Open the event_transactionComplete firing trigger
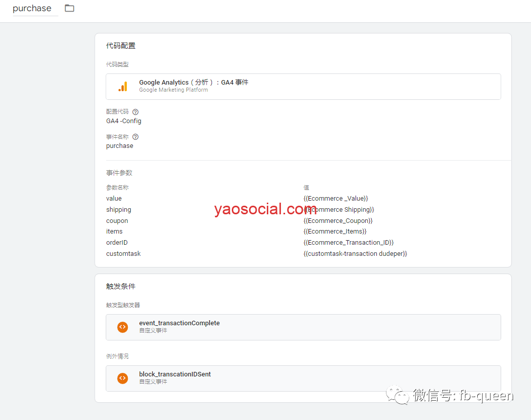Viewport: 531px width, 420px height. coord(303,327)
